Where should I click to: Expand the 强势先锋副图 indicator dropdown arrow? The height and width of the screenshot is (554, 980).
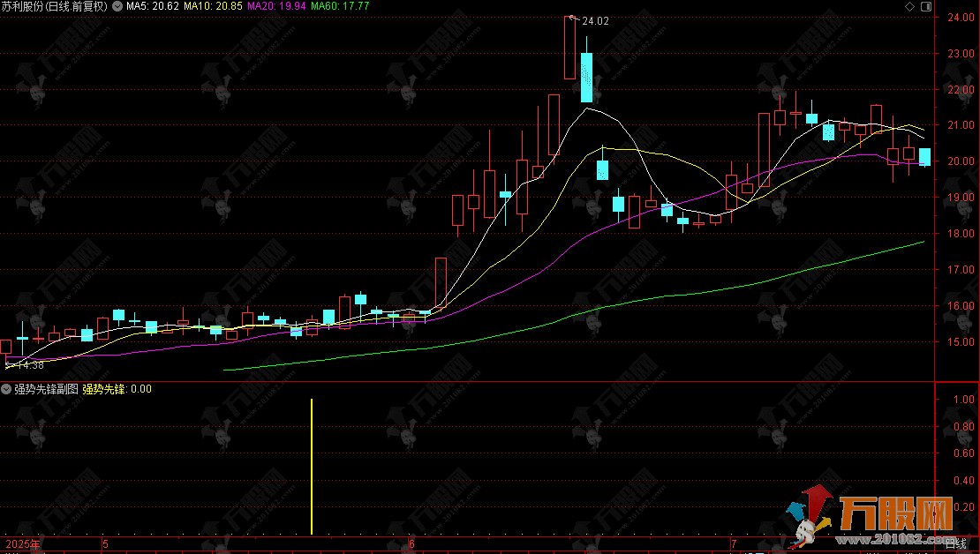point(6,388)
